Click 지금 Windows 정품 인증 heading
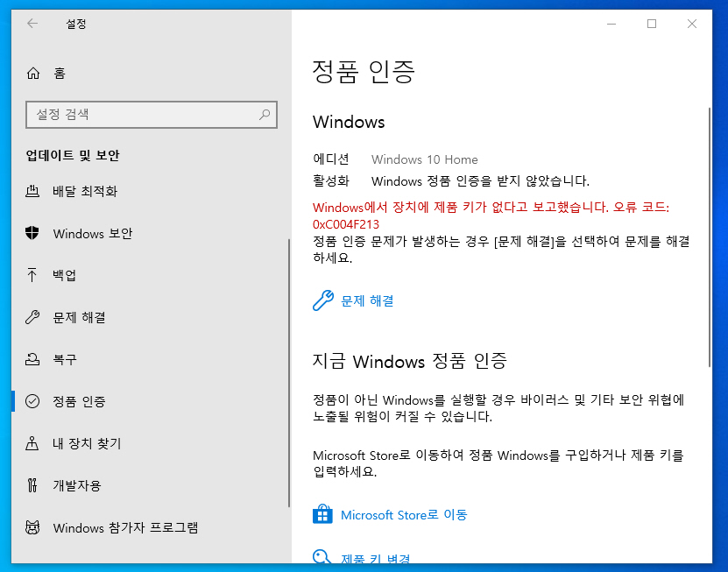This screenshot has height=572, width=728. [409, 361]
